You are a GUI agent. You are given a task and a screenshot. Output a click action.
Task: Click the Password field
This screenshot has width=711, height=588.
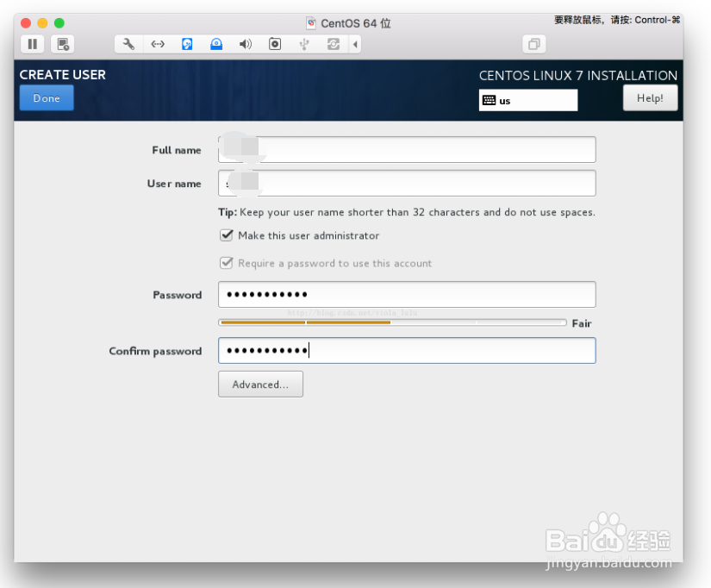(x=407, y=295)
